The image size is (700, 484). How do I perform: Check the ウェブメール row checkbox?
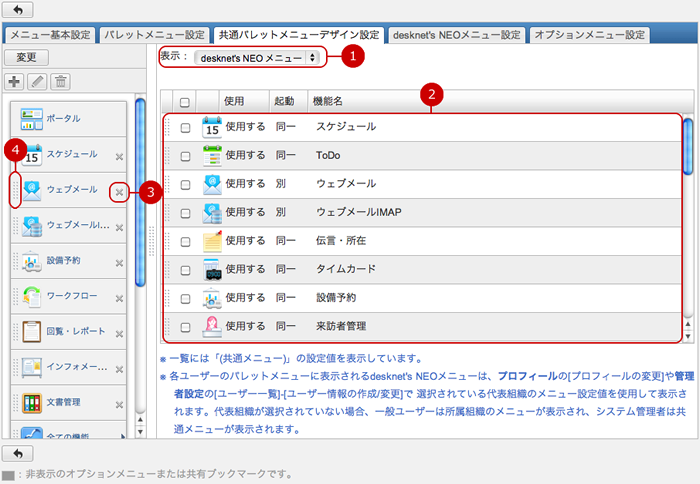point(185,184)
